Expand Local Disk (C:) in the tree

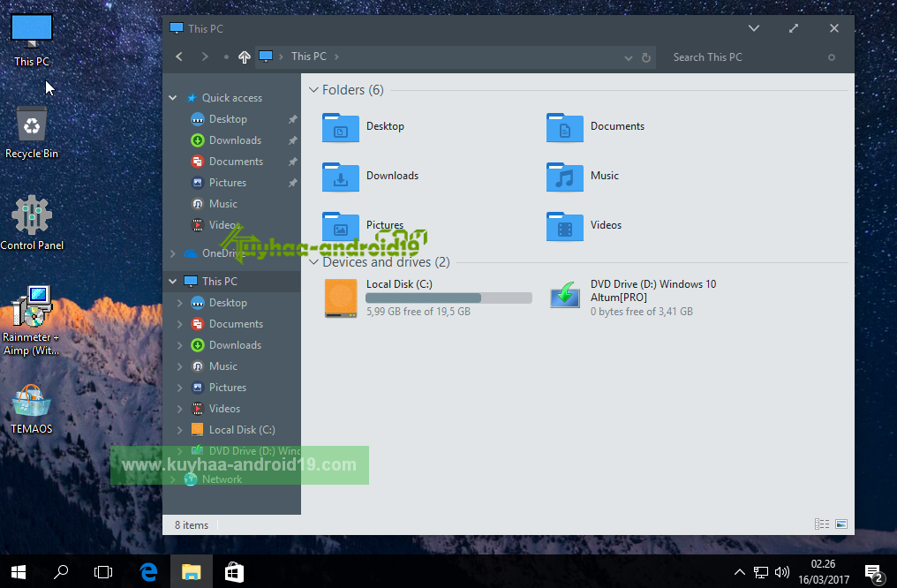tap(179, 430)
